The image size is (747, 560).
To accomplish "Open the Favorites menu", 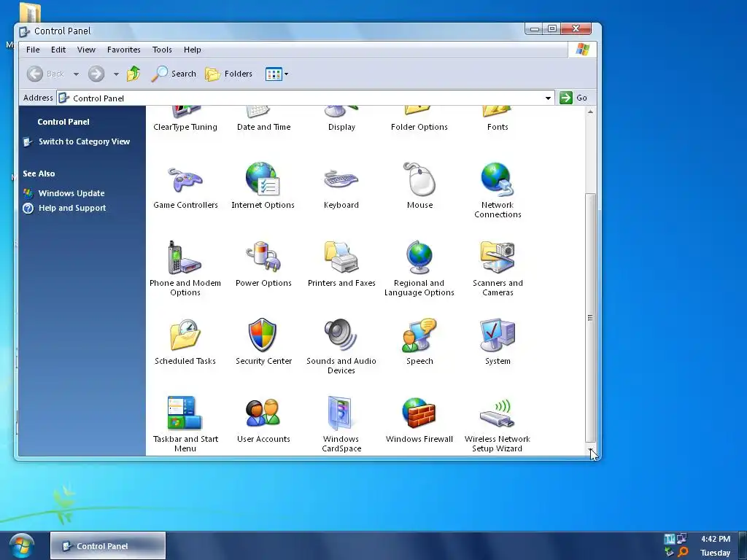I will [x=123, y=50].
